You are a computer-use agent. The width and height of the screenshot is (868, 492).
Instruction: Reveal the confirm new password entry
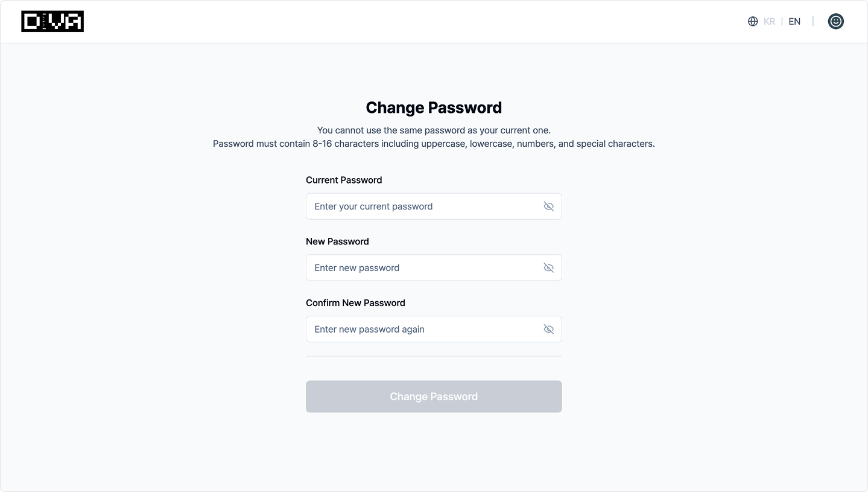(548, 330)
